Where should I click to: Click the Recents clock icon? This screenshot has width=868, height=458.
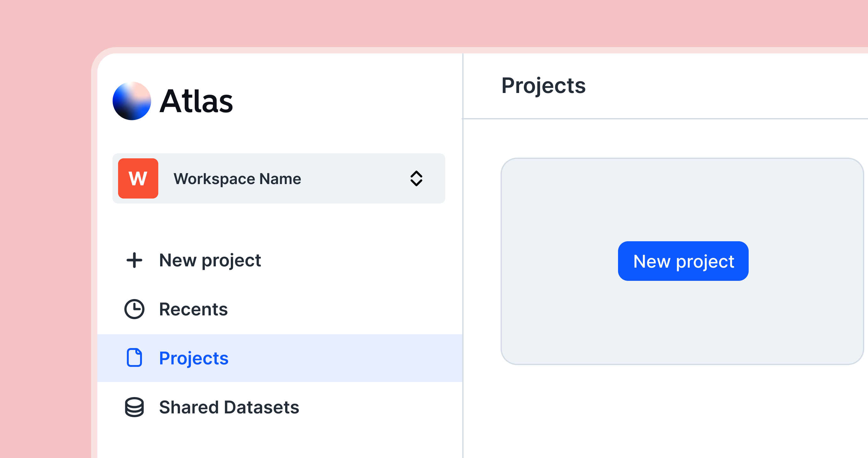point(134,309)
